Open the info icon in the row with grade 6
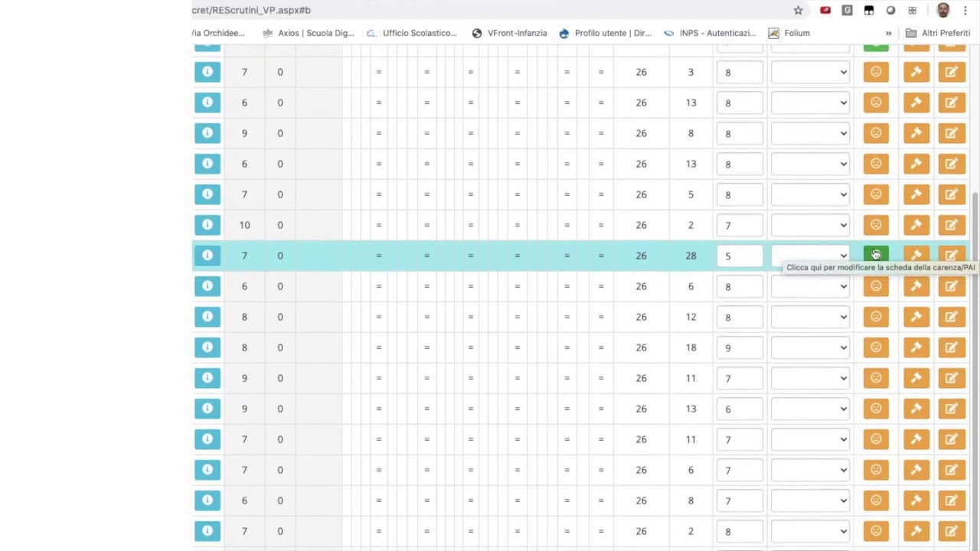This screenshot has width=980, height=551. coord(207,409)
